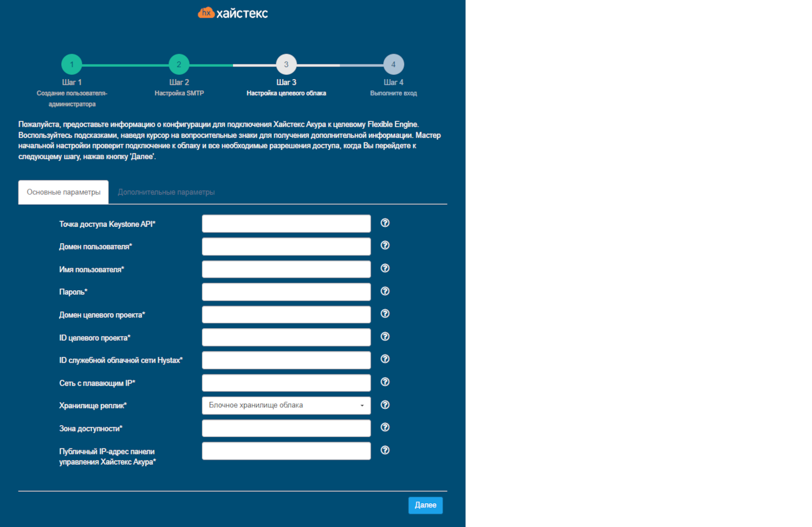Click help icon beside Keystone API field

pyautogui.click(x=385, y=223)
